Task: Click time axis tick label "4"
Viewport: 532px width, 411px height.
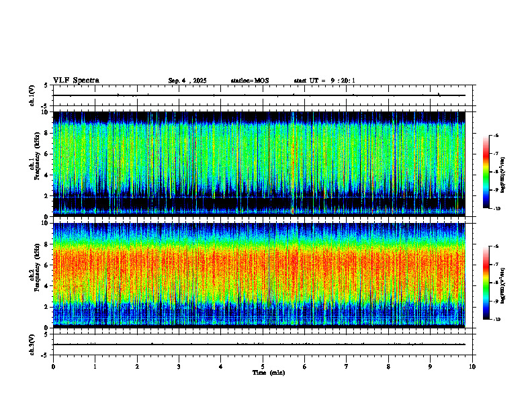Action: [221, 367]
